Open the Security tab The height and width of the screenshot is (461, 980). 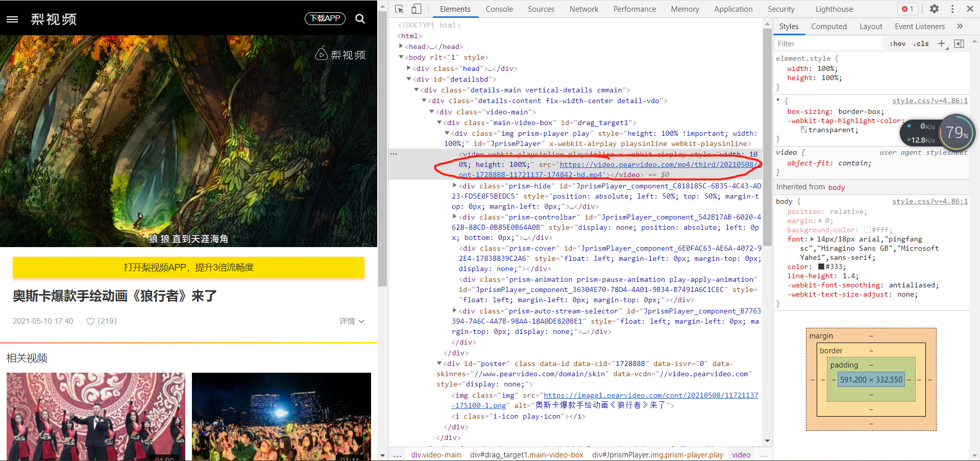[781, 9]
